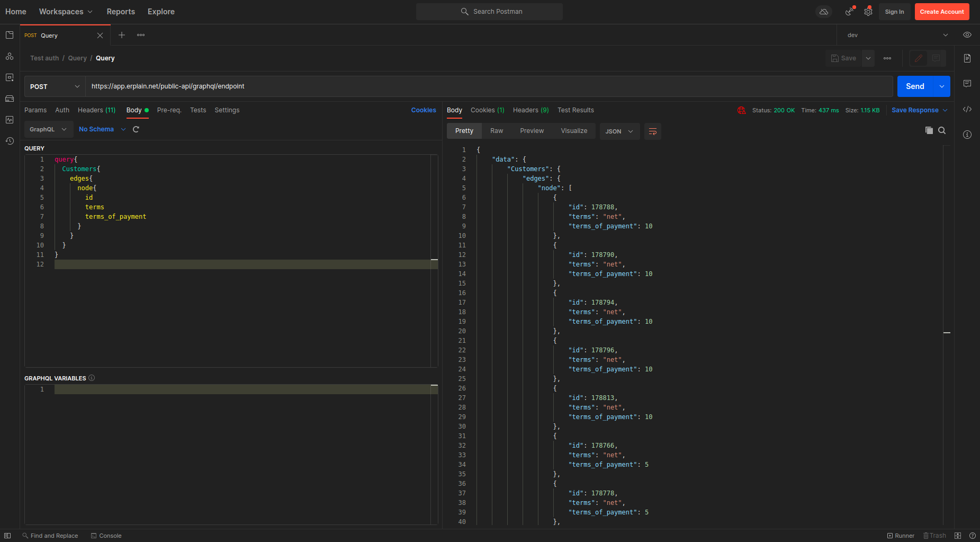The image size is (980, 542).
Task: Open the JSON response format dropdown
Action: (619, 131)
